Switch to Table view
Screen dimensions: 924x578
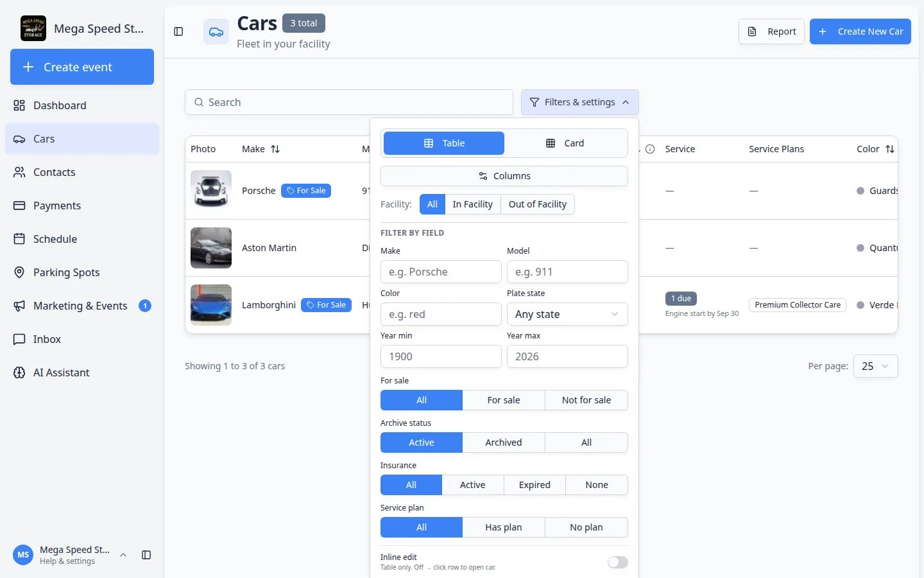(x=444, y=143)
